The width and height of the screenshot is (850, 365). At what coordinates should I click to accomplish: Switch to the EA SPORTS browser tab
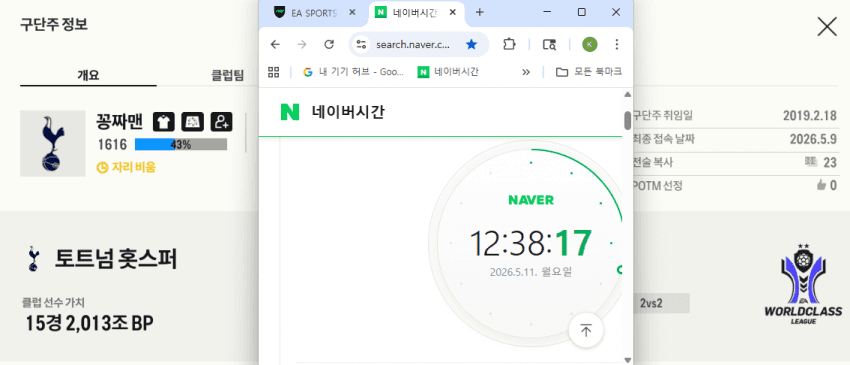(x=314, y=12)
